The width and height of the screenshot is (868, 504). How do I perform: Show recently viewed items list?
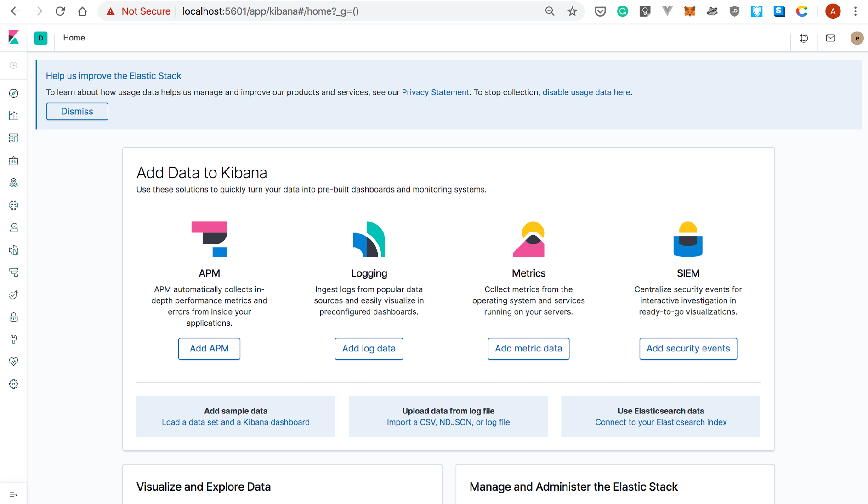point(14,66)
